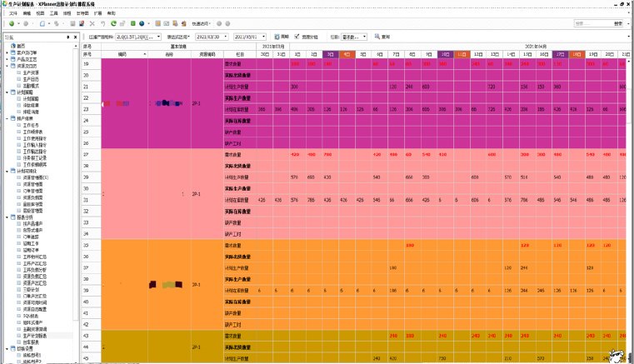The image size is (634, 364).
Task: Open the 编辑 menu
Action: pyautogui.click(x=27, y=13)
